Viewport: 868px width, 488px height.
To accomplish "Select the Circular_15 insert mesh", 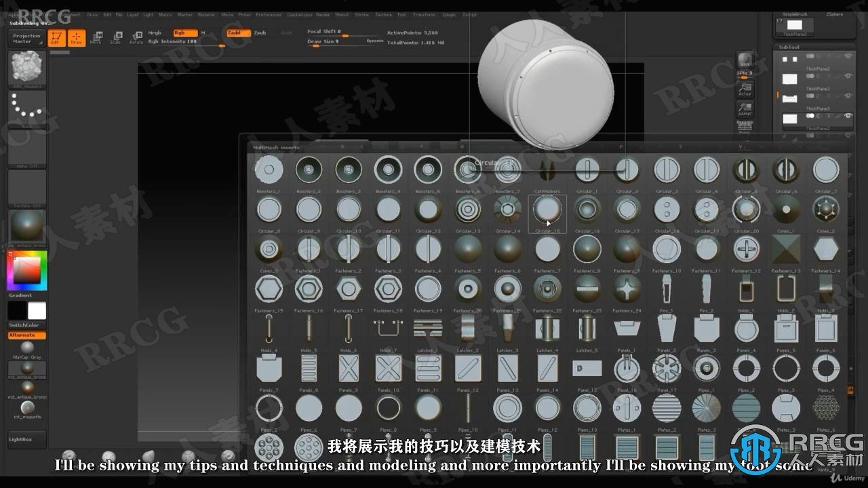I will pos(547,209).
